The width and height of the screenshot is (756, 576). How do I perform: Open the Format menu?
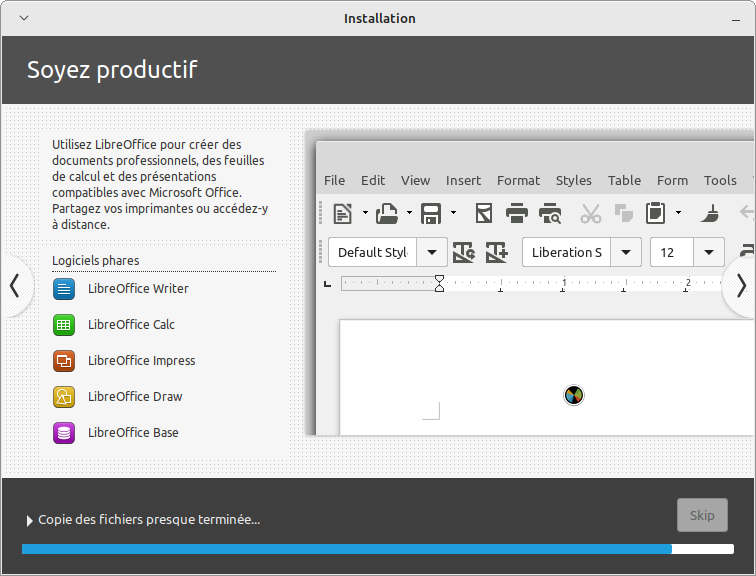(518, 180)
